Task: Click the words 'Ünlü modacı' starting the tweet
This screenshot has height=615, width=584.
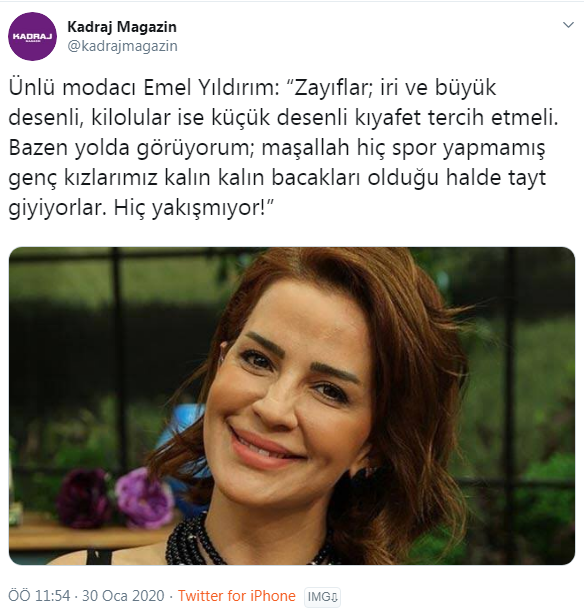Action: click(72, 87)
